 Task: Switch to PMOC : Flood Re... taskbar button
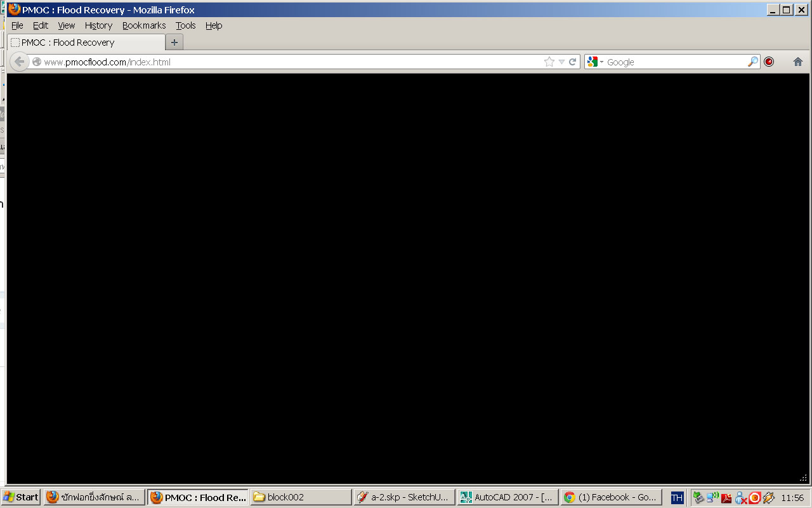coord(198,497)
